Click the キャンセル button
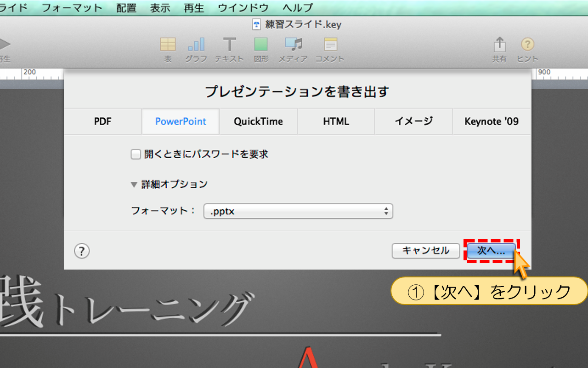This screenshot has width=588, height=368. [x=426, y=251]
